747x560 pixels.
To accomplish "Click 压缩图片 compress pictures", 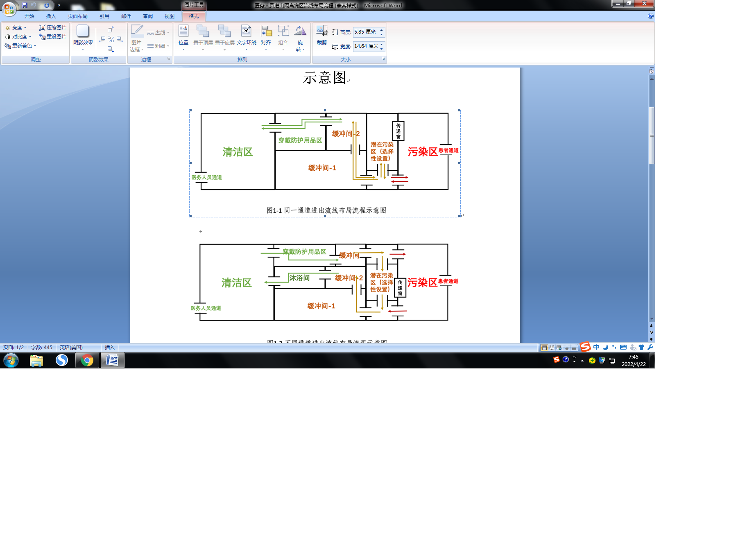I will 52,28.
